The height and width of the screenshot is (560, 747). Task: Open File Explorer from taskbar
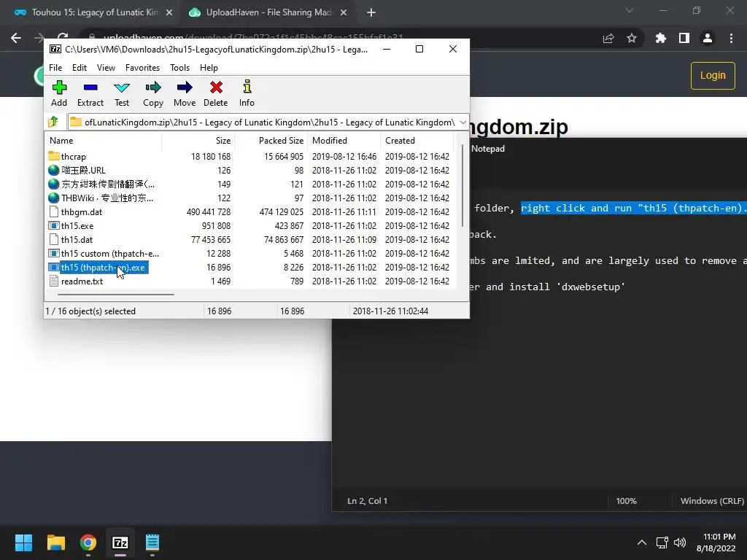click(x=55, y=542)
